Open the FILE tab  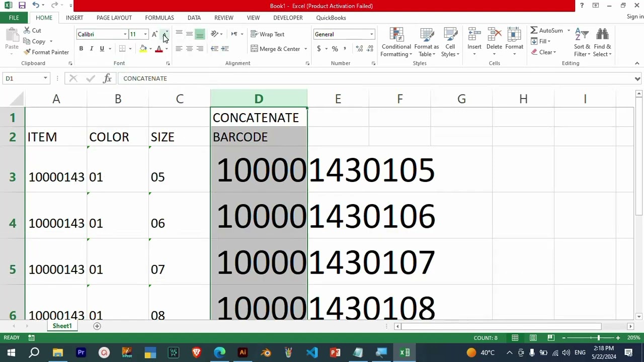pos(14,18)
